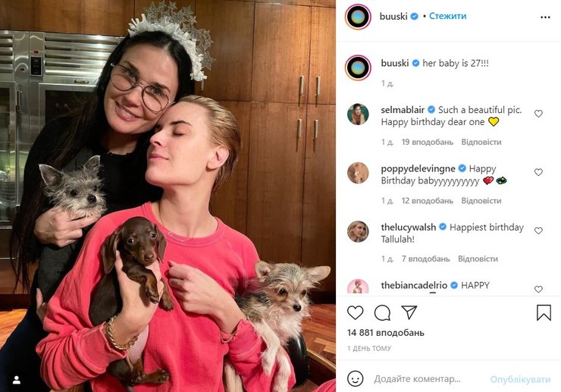Open the comment bubble icon
Screen dimensions: 561x392
[x=382, y=312]
